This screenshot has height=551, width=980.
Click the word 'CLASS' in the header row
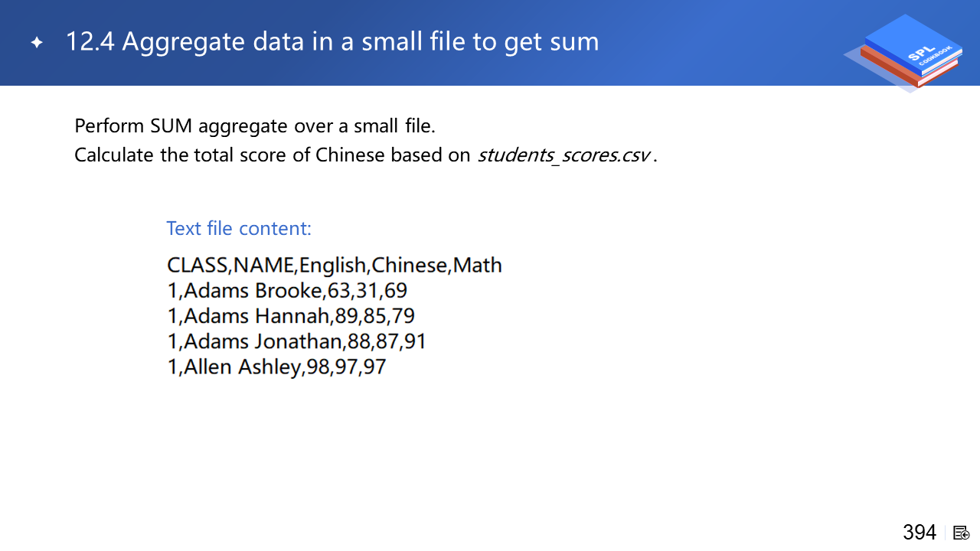[x=198, y=266]
